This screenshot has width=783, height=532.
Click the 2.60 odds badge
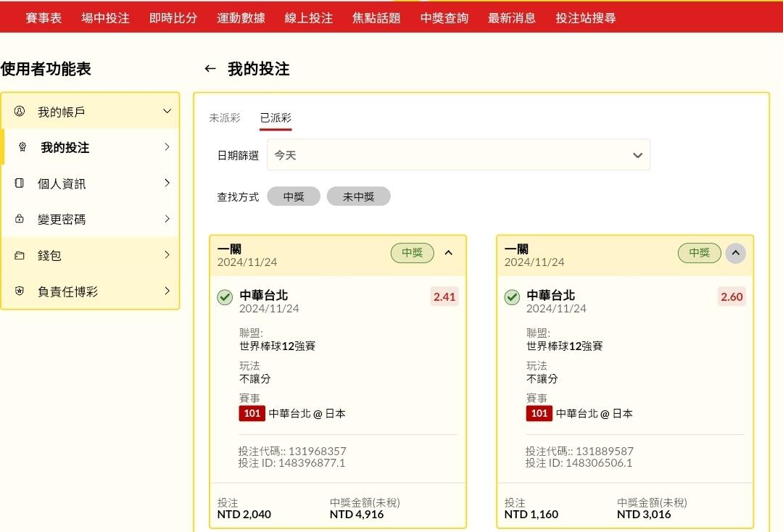[x=732, y=296]
